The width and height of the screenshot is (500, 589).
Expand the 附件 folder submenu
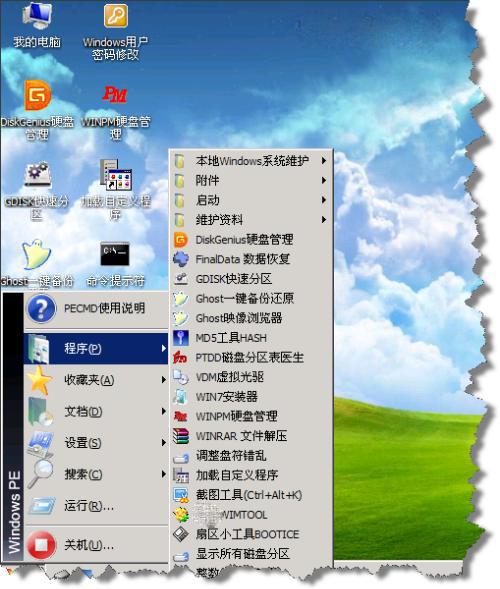pyautogui.click(x=251, y=181)
